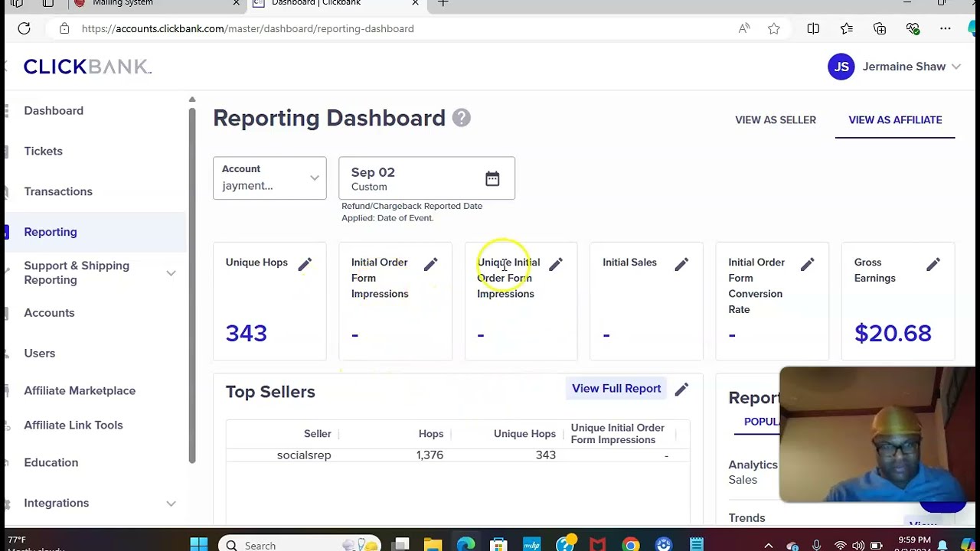Edit the Initial Sales widget
980x551 pixels.
(681, 264)
